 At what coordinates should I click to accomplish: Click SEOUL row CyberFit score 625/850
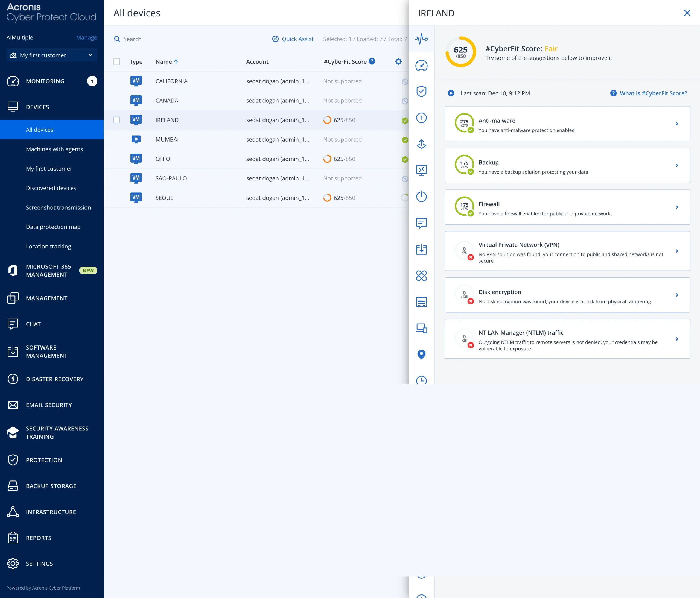tap(339, 198)
